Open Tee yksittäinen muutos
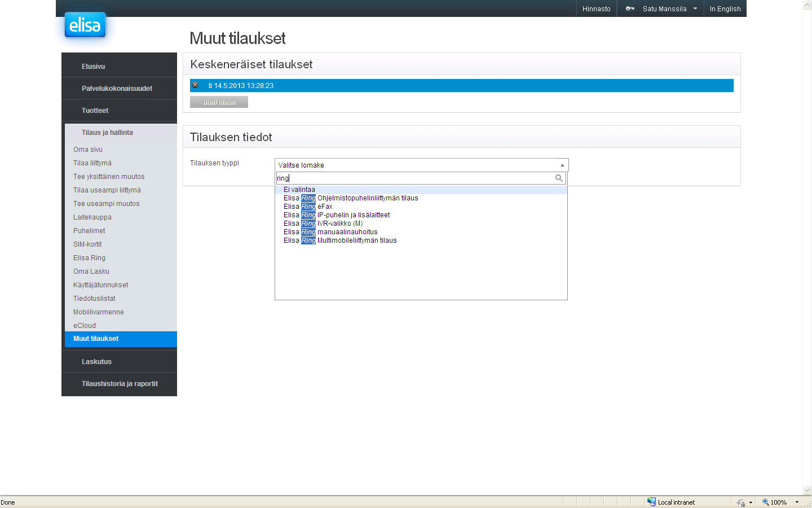This screenshot has height=508, width=812. point(109,177)
